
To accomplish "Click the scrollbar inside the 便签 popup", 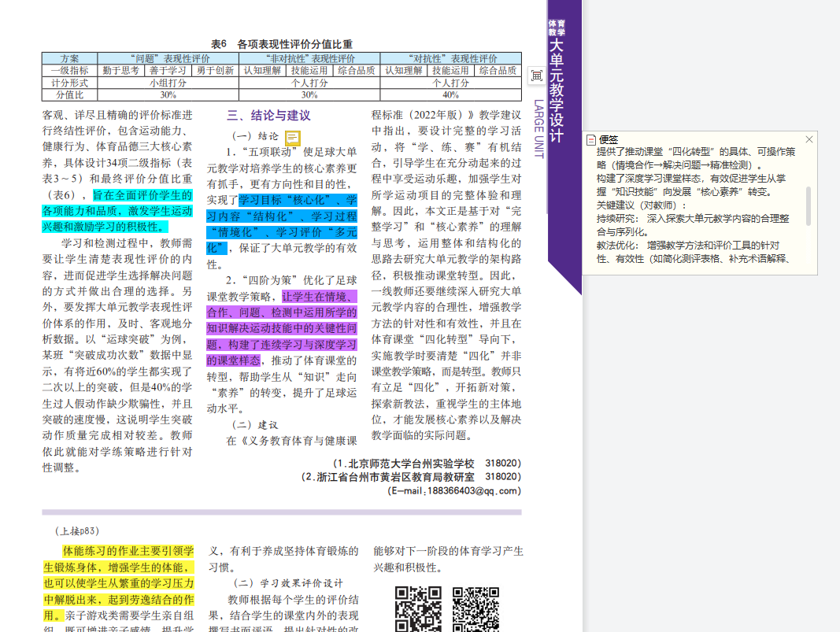I will point(808,206).
